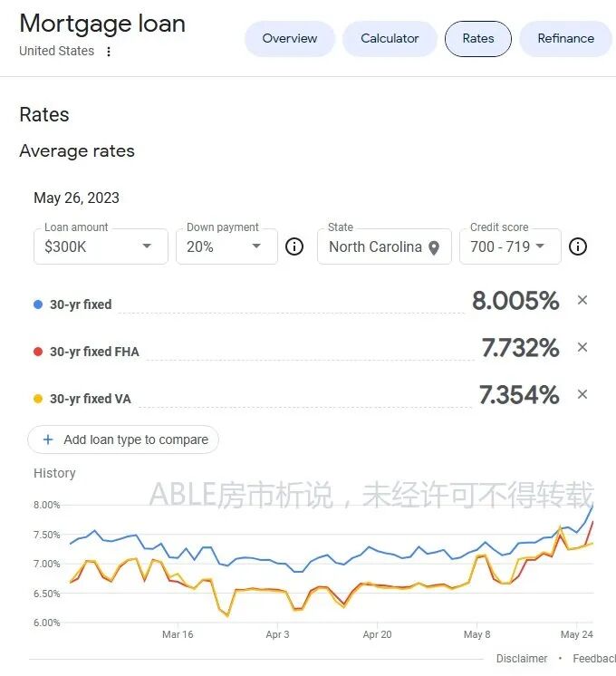The image size is (616, 676).
Task: Click the Mortgage loan heading
Action: pyautogui.click(x=102, y=24)
